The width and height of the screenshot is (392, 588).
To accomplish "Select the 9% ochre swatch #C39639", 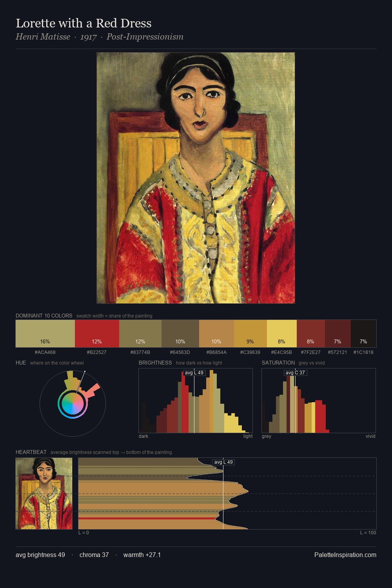I will click(x=250, y=334).
